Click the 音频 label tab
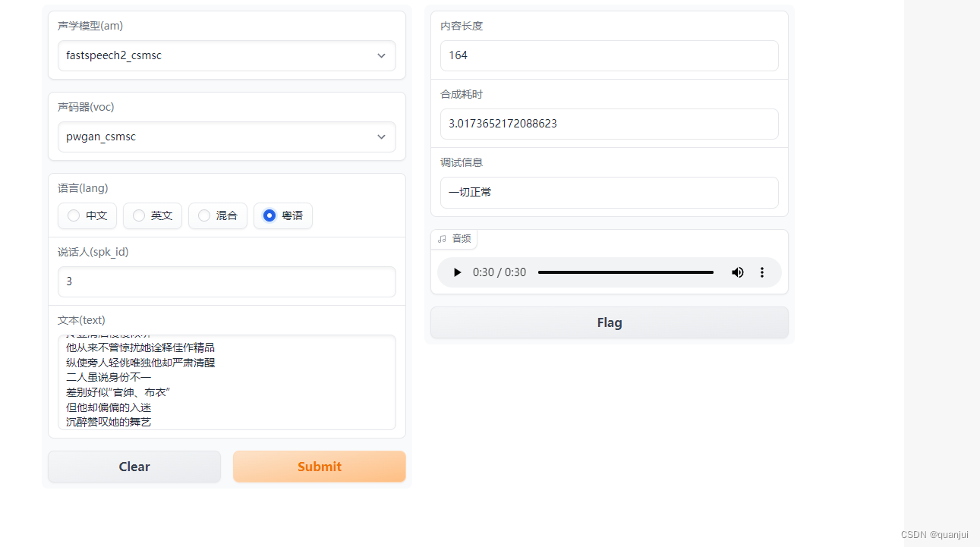 (x=454, y=239)
